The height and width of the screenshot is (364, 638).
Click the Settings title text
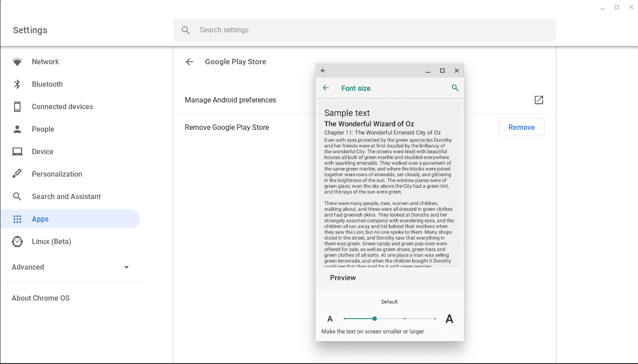[30, 30]
